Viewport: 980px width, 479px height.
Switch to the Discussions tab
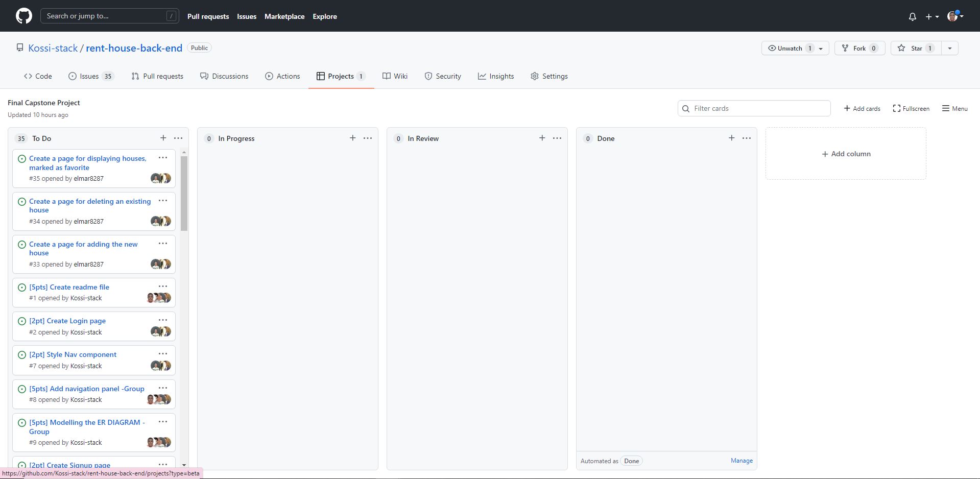point(224,76)
